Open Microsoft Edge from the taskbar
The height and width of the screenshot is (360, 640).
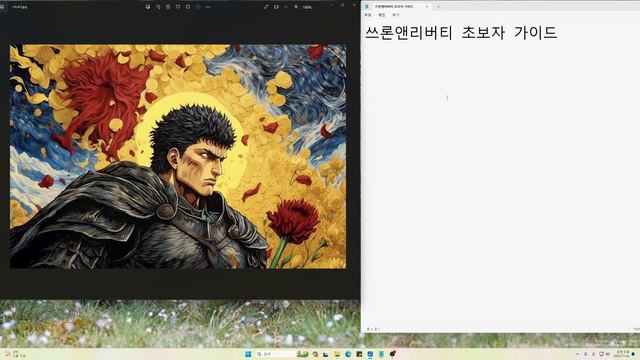(348, 354)
